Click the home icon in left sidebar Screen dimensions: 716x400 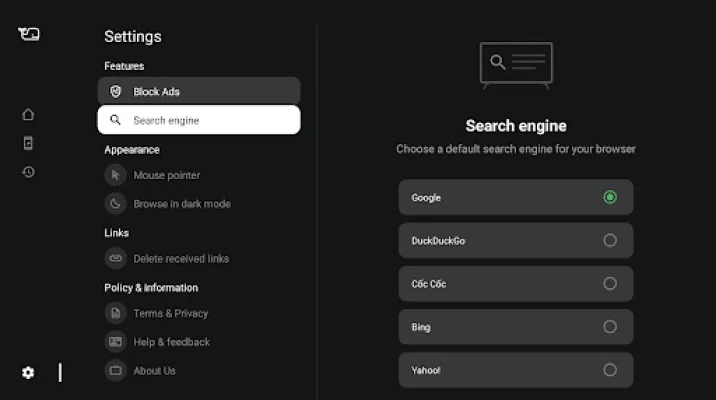28,114
